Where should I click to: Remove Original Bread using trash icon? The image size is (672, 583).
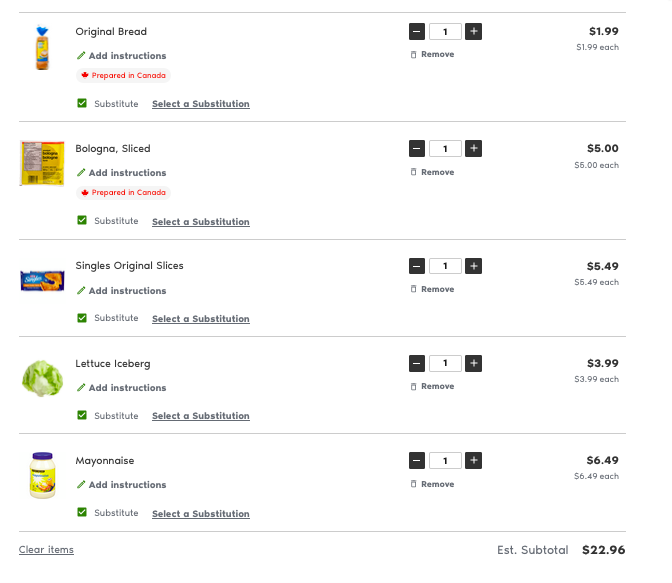[x=432, y=54]
